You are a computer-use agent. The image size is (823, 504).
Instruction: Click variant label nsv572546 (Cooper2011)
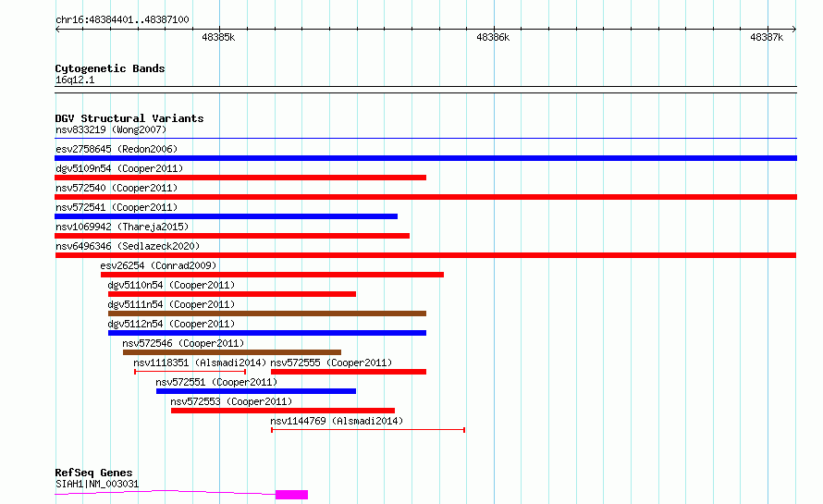(x=183, y=343)
